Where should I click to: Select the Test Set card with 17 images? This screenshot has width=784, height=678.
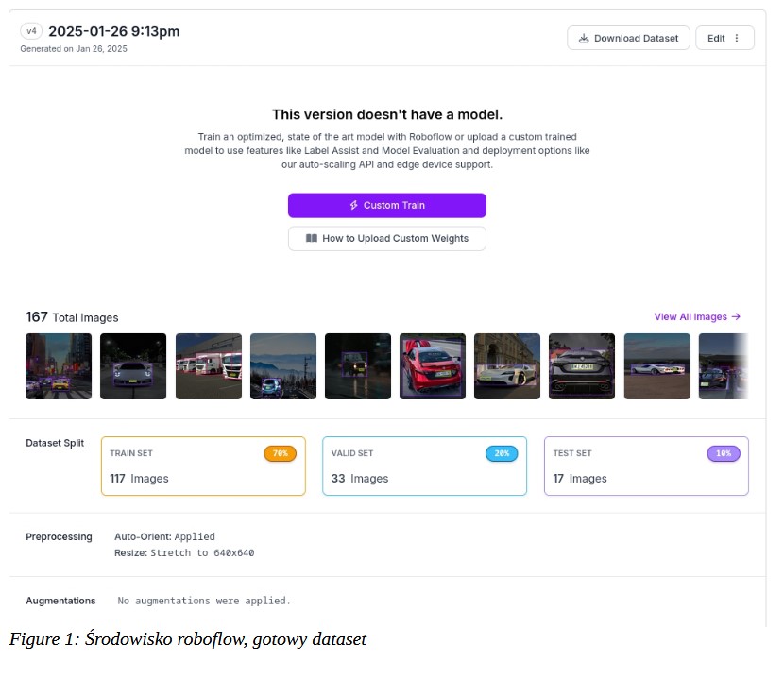(x=646, y=466)
